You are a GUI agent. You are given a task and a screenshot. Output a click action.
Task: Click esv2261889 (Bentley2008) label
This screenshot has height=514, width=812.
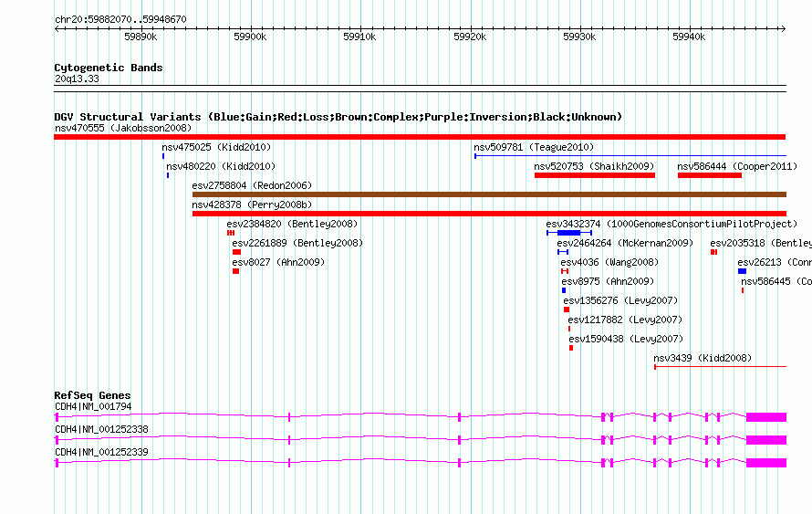coord(297,243)
